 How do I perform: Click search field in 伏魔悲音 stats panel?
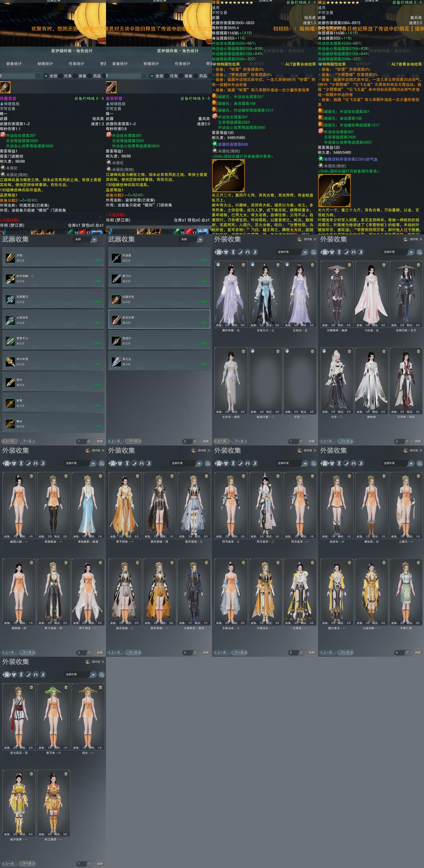click(20, 76)
